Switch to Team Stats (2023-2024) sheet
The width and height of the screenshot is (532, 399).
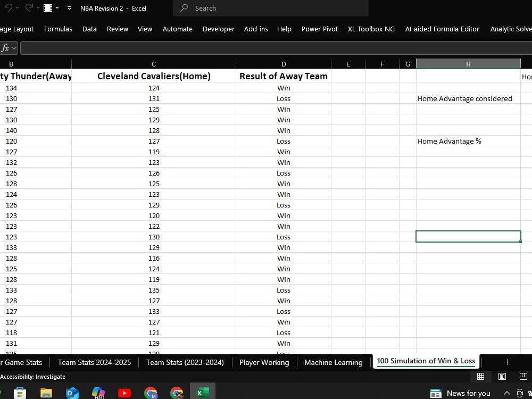pyautogui.click(x=185, y=362)
